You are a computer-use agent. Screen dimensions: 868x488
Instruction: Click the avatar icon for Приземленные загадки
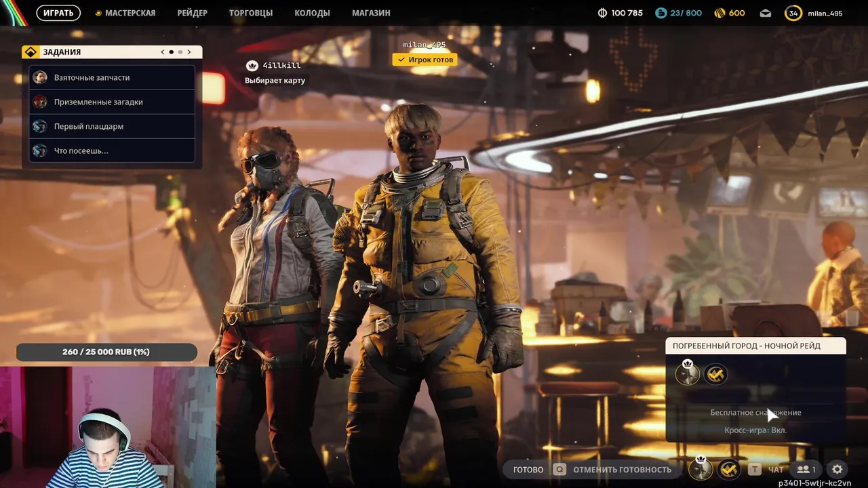coord(40,102)
